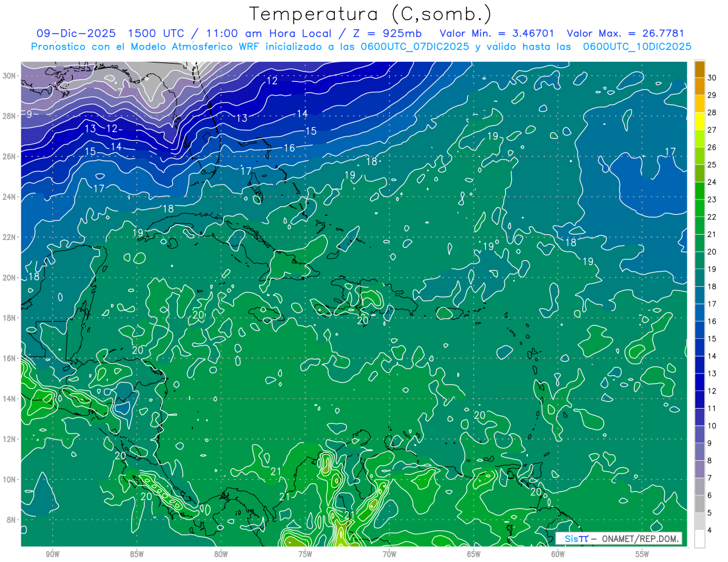The image size is (728, 562).
Task: Click the '8N' latitude axis label
Action: (x=11, y=520)
